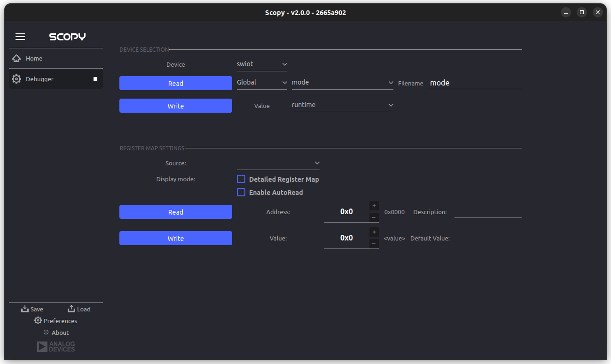Select the Debugger menu item

[x=56, y=79]
